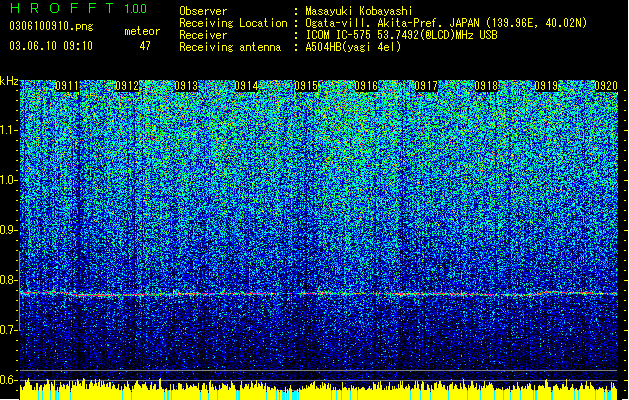Click the 0920 time marker
629x400 pixels.
(606, 86)
